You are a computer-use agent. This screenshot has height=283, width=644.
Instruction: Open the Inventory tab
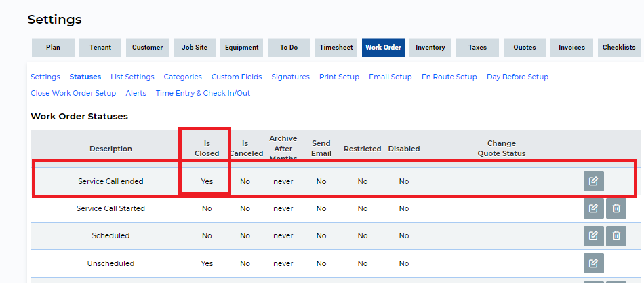430,48
